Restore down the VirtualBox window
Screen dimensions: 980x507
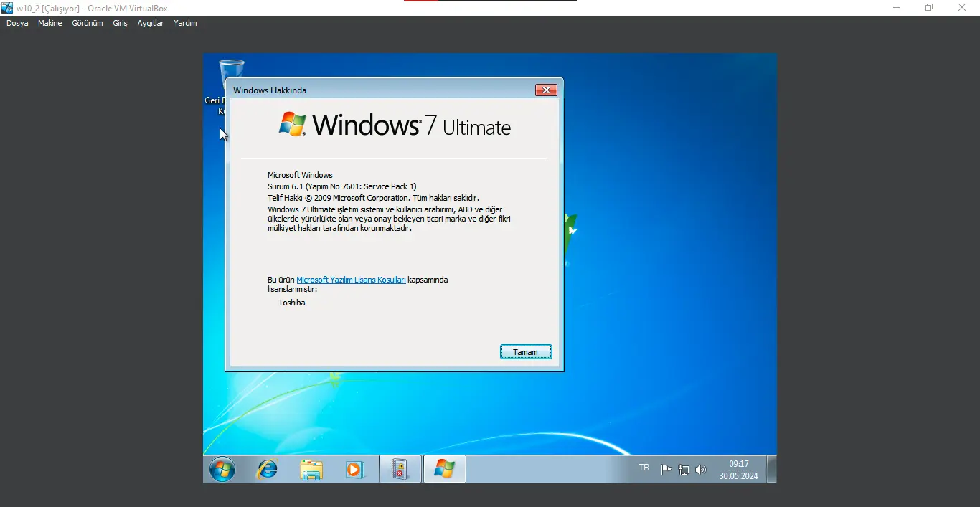(929, 8)
